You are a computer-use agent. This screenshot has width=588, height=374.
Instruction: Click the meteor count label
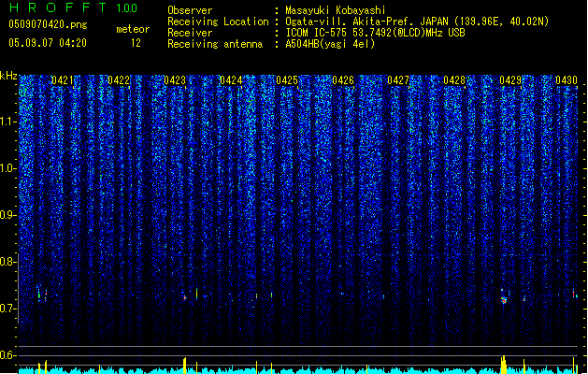click(x=133, y=29)
